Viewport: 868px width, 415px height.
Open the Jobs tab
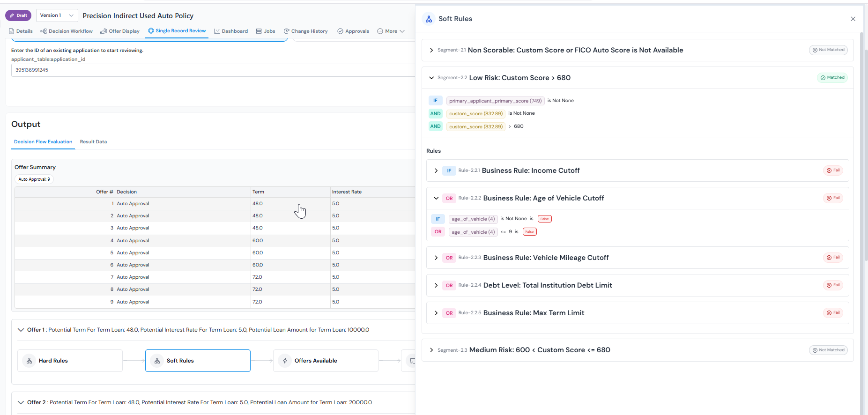tap(266, 31)
